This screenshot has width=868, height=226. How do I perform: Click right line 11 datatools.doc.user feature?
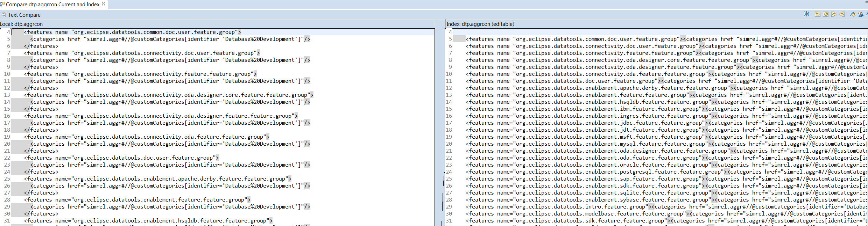[563, 81]
